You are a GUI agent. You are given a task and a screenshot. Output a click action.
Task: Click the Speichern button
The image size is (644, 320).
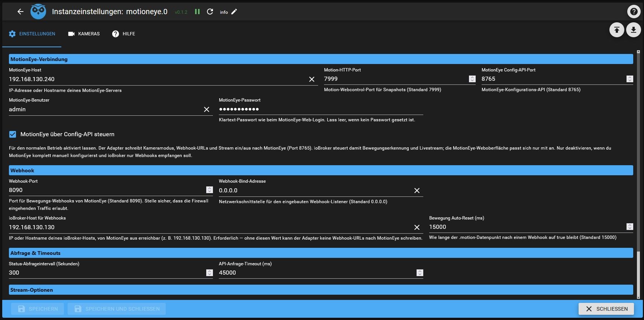pyautogui.click(x=38, y=309)
